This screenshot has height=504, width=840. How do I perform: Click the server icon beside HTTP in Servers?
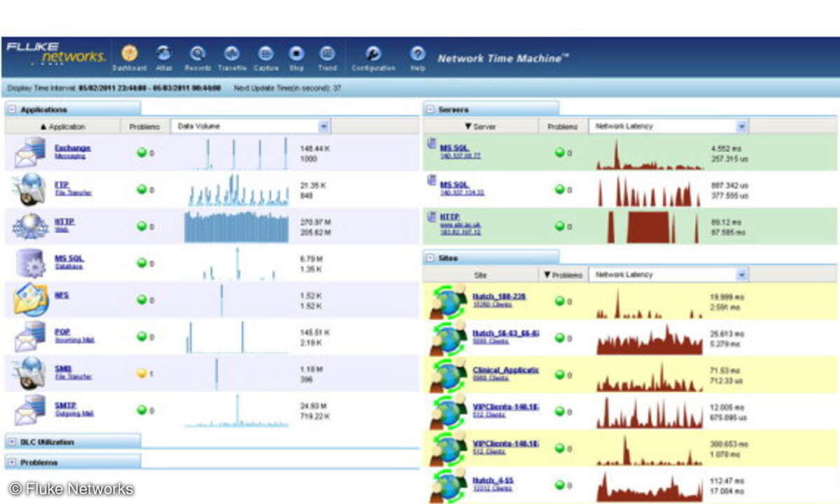[x=432, y=218]
